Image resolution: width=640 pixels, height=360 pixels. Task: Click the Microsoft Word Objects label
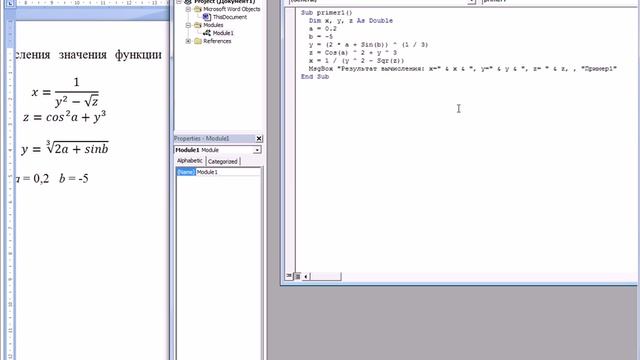pos(231,9)
